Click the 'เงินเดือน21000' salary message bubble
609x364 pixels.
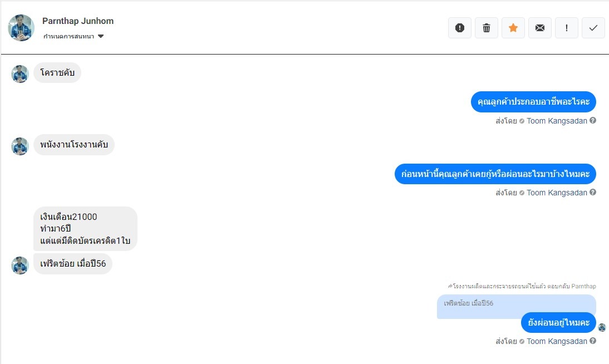pos(85,229)
